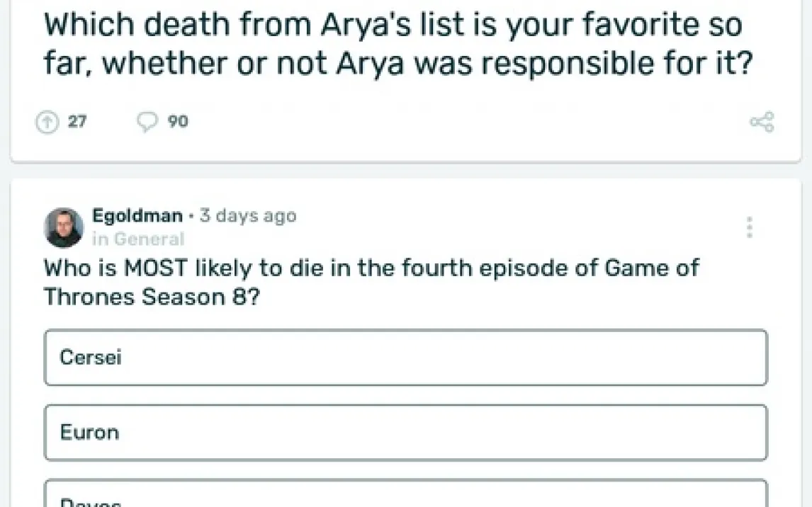Screen dimensions: 812x507
Task: Open comments via the speech bubble icon
Action: click(147, 123)
